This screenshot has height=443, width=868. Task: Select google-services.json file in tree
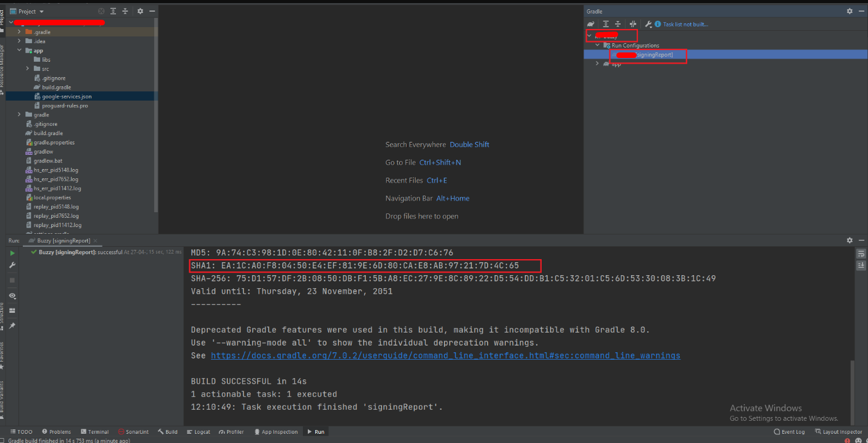pyautogui.click(x=67, y=96)
